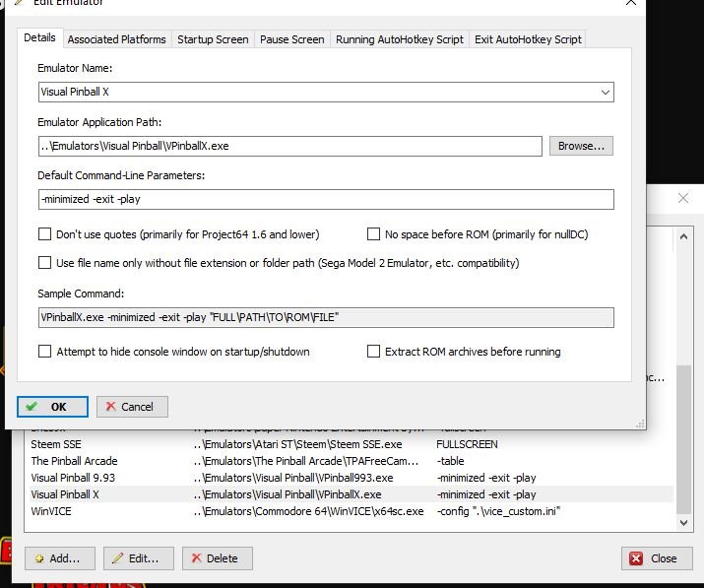The height and width of the screenshot is (588, 704).
Task: Click the vice_custom.ini config parameter cell
Action: [498, 511]
